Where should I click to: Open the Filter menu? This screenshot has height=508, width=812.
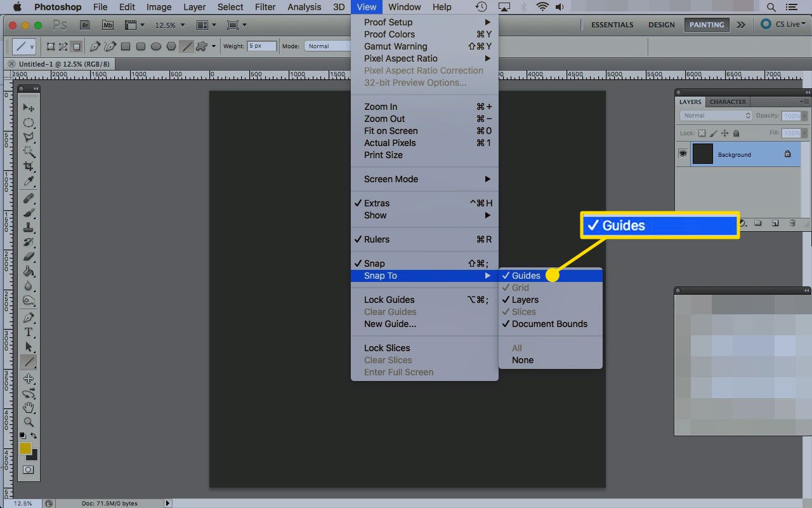(x=265, y=7)
